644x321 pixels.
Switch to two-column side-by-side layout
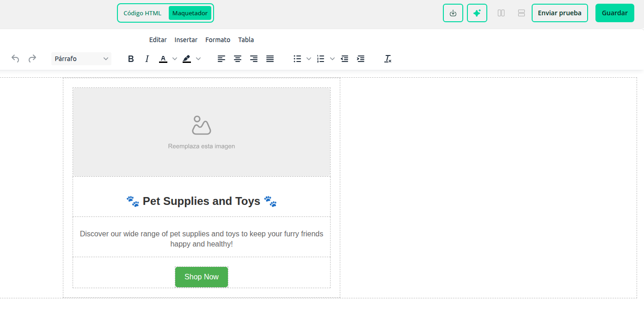pyautogui.click(x=501, y=13)
